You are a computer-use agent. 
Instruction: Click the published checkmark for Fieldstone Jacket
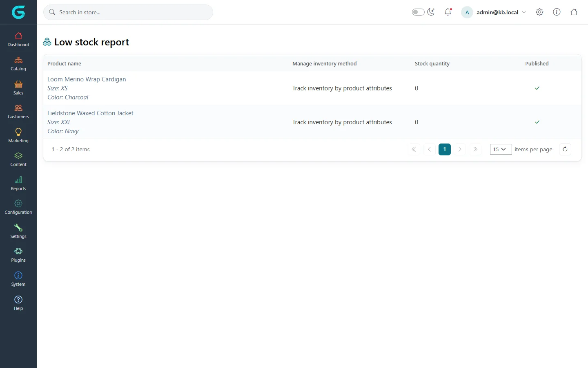click(537, 122)
